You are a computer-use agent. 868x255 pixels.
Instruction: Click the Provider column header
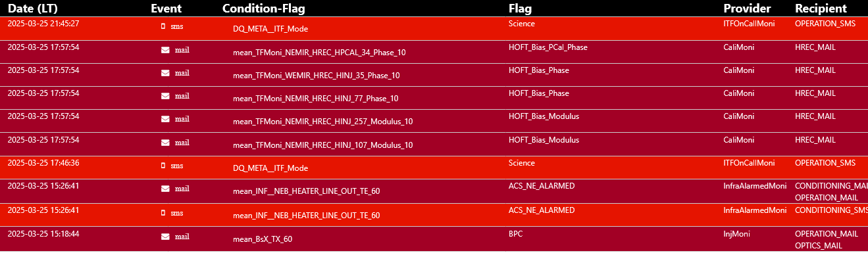(747, 9)
